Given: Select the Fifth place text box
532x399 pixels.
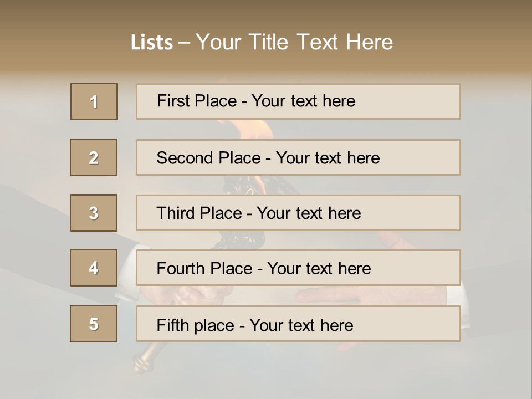Looking at the screenshot, I should point(298,324).
